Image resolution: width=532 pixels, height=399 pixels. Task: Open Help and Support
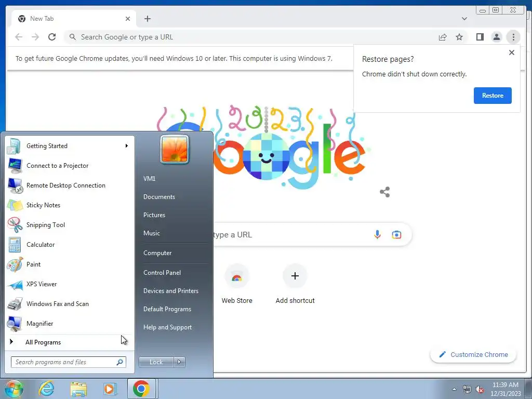point(167,327)
